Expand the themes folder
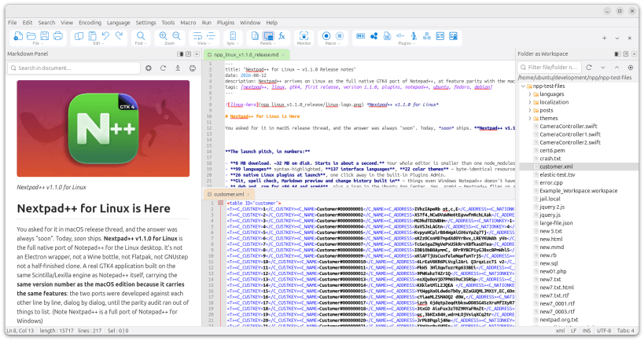 tap(530, 118)
